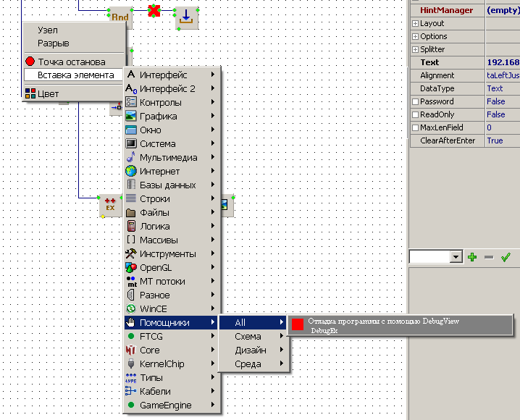The height and width of the screenshot is (420, 520).
Task: Expand the Layout property group
Action: click(x=415, y=24)
